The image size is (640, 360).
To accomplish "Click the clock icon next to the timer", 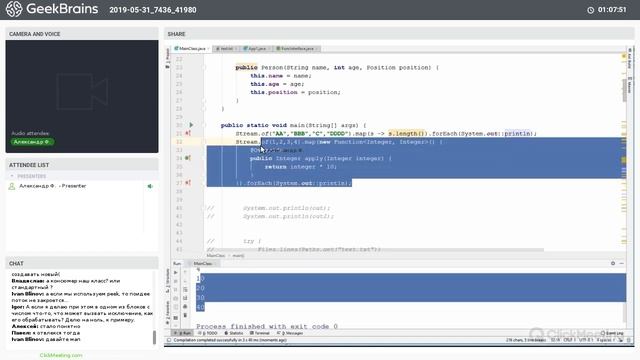I will click(x=590, y=10).
